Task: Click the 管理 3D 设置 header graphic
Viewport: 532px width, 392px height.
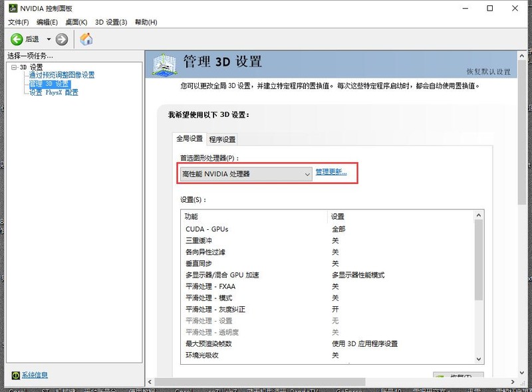Action: pos(164,64)
